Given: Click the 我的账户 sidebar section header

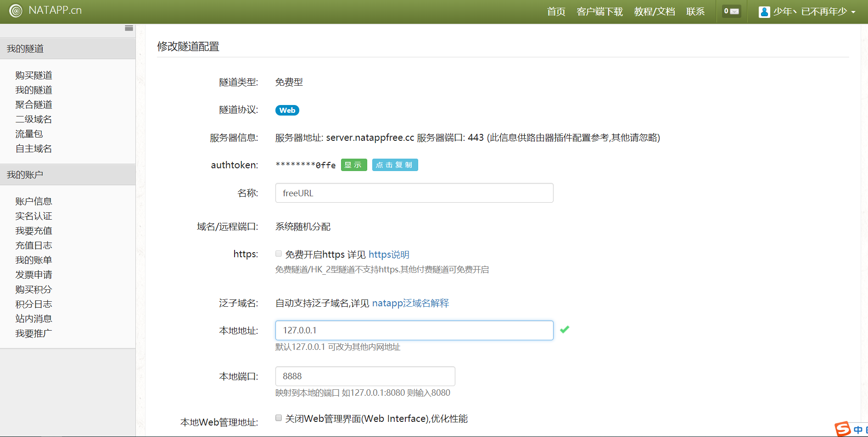Looking at the screenshot, I should (x=67, y=175).
